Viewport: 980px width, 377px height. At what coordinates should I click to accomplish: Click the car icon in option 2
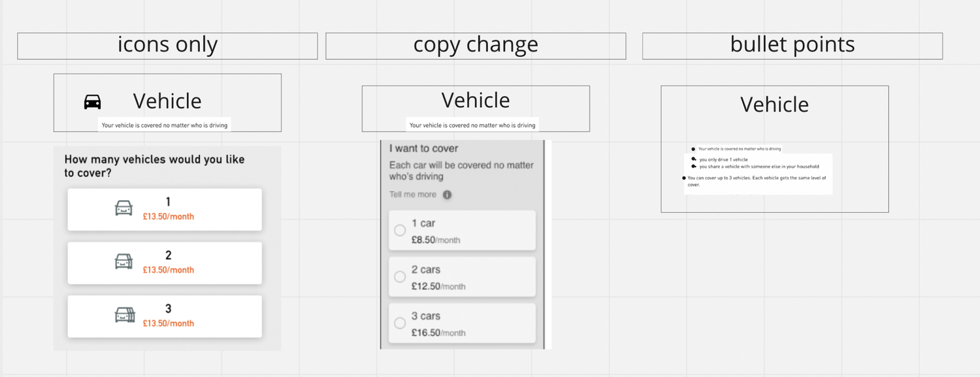click(123, 261)
